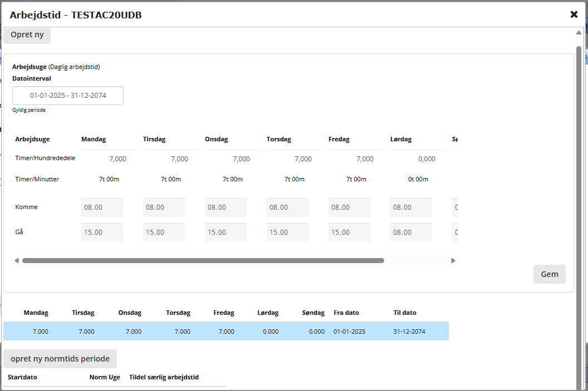Select the highlighted 01-01-2025 period row
Image resolution: width=588 pixels, height=391 pixels.
coord(226,331)
